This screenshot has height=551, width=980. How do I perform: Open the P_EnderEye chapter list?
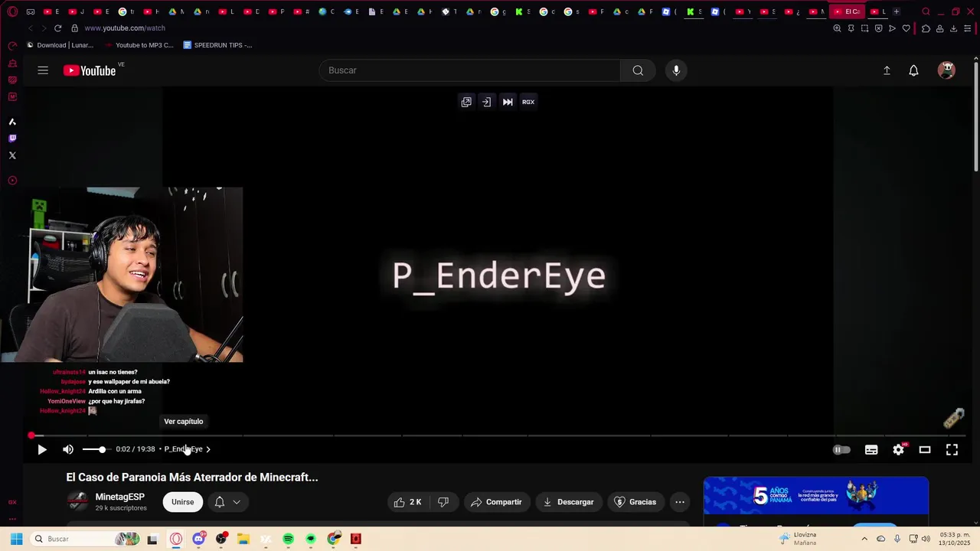tap(188, 449)
